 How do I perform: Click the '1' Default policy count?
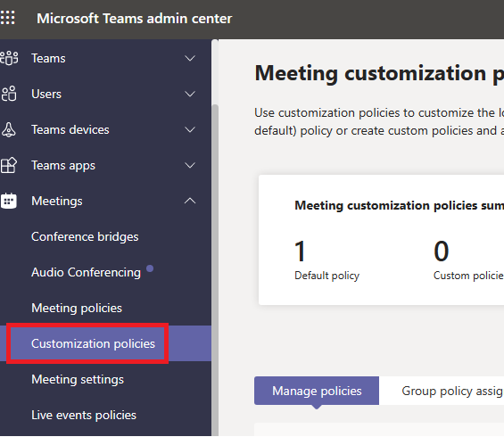(x=300, y=251)
